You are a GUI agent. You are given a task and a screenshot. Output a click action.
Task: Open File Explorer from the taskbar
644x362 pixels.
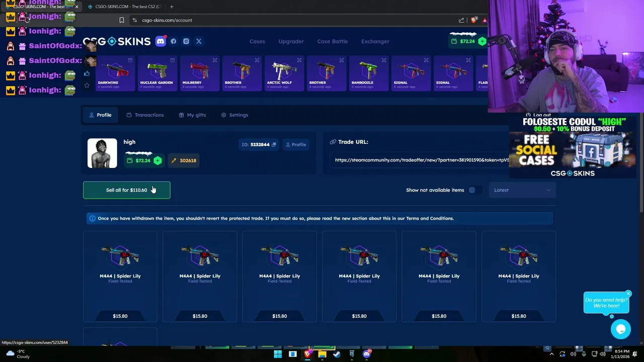(x=322, y=354)
